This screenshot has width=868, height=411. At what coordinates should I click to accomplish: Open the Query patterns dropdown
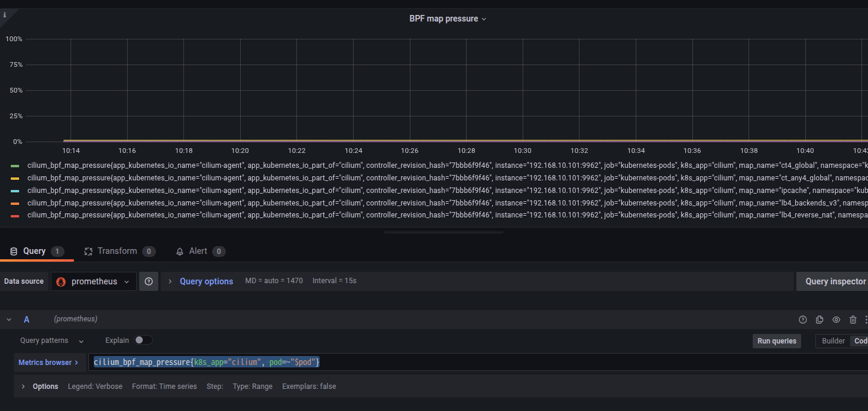click(x=52, y=341)
